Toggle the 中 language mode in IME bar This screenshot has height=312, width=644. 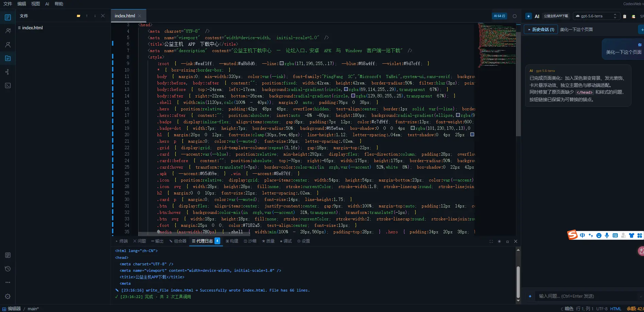582,235
